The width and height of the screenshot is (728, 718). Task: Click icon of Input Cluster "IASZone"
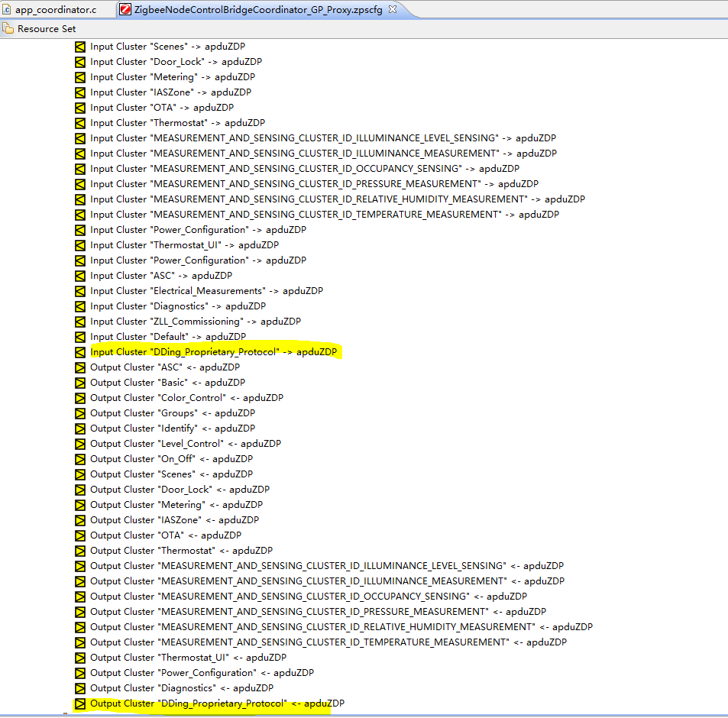click(80, 92)
